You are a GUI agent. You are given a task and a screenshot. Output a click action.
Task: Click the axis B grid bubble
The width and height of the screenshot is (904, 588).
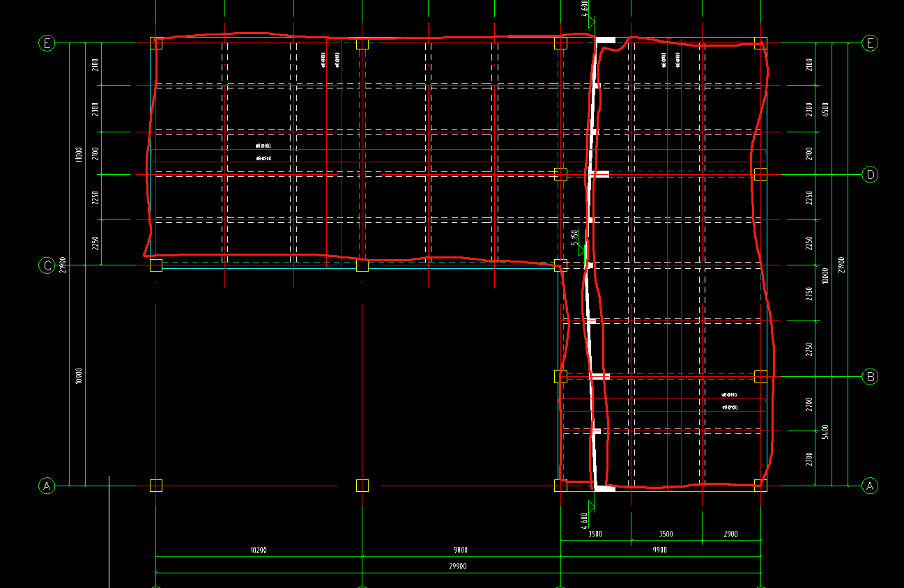coord(870,377)
